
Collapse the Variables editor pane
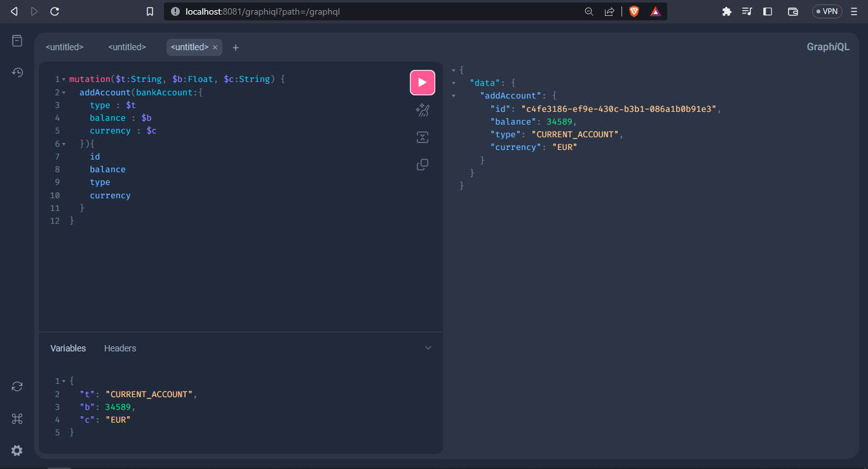pyautogui.click(x=428, y=348)
